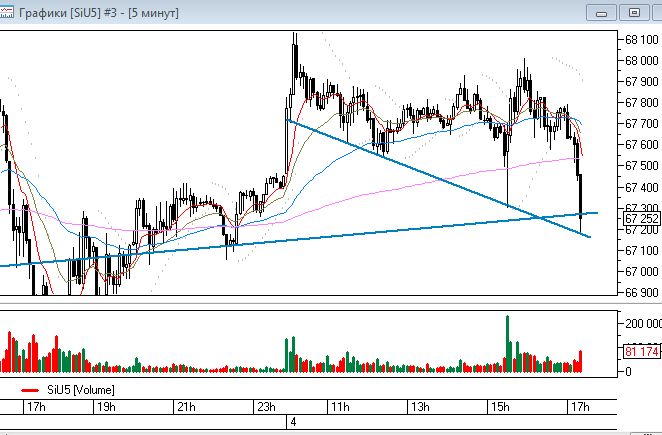Viewport: 662px width, 435px height.
Task: Select the last red volume bar near 17h
Action: (x=581, y=362)
